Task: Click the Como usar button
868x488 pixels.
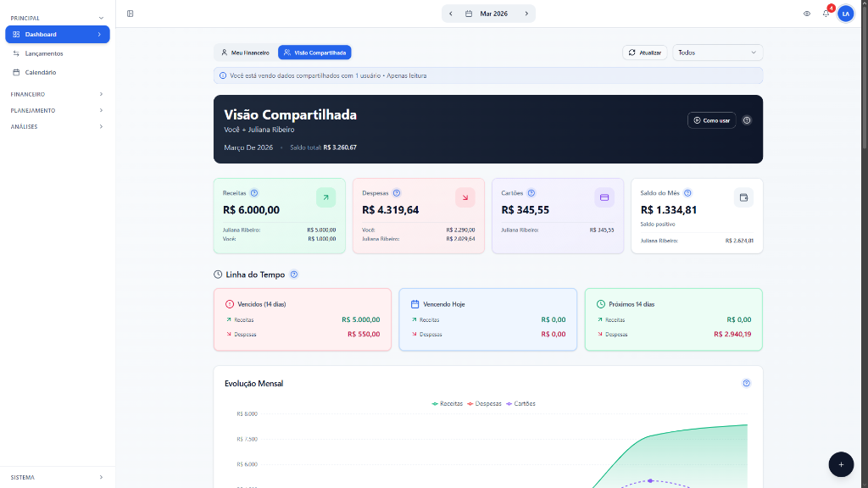Action: coord(712,120)
